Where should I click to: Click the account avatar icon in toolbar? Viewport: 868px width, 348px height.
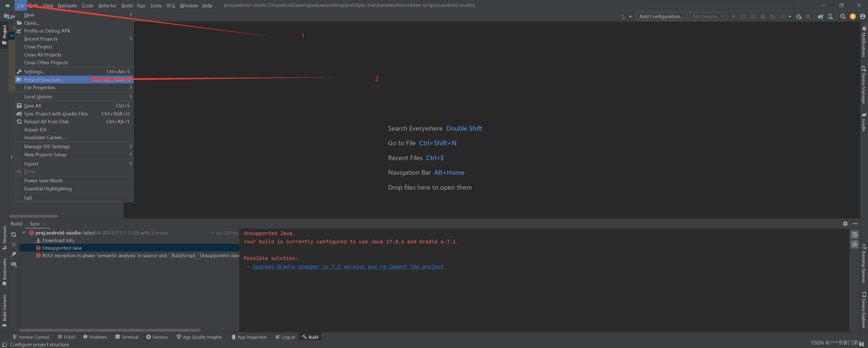(863, 16)
